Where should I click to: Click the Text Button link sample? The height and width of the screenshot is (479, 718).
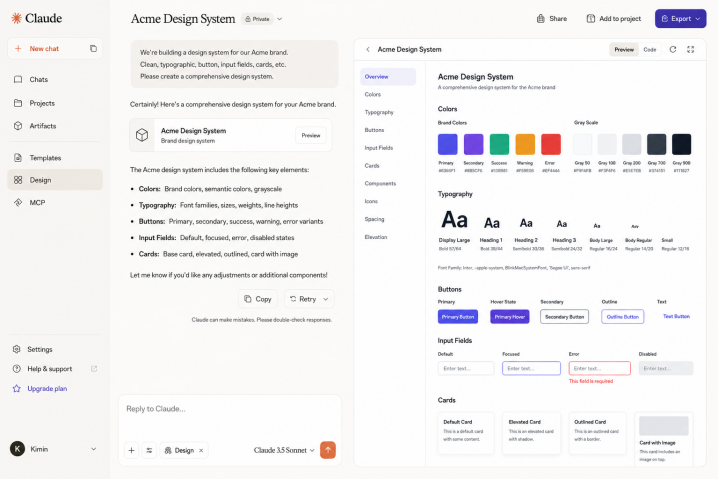pyautogui.click(x=676, y=316)
